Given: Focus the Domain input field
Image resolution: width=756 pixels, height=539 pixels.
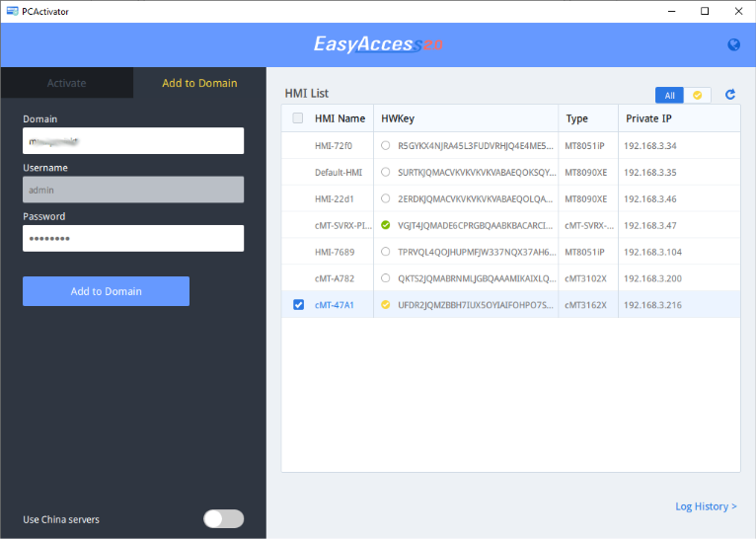Looking at the screenshot, I should pyautogui.click(x=133, y=141).
